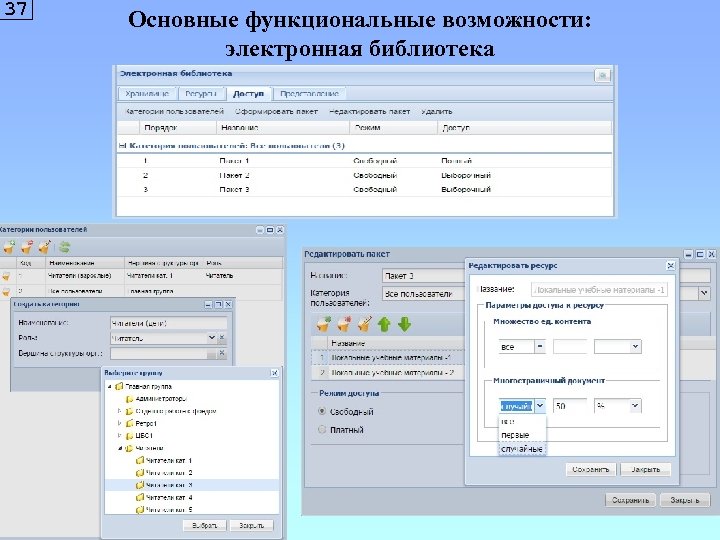Click the folder icon of Главная группа
Image resolution: width=720 pixels, height=540 pixels.
[119, 387]
